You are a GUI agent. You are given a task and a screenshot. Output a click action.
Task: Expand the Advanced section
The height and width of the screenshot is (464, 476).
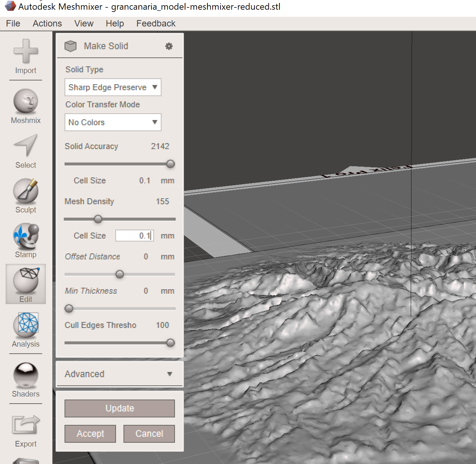pos(119,374)
